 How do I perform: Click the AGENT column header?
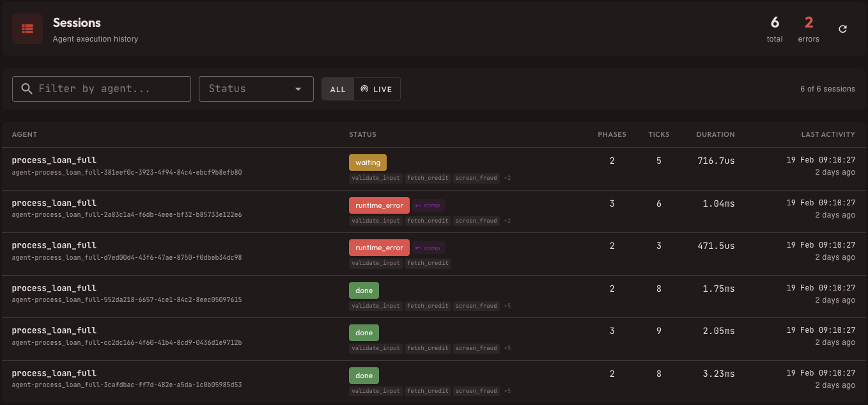pyautogui.click(x=24, y=134)
